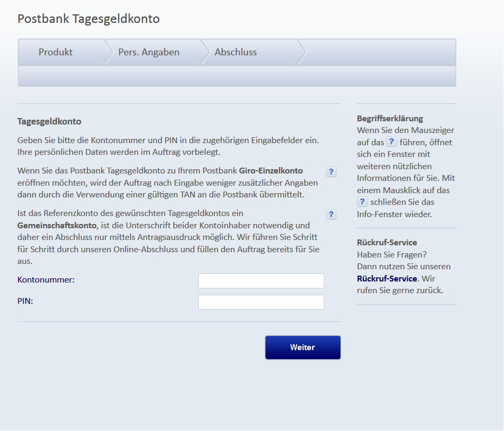Click the Weiter button
Image resolution: width=504 pixels, height=431 pixels.
pyautogui.click(x=303, y=347)
